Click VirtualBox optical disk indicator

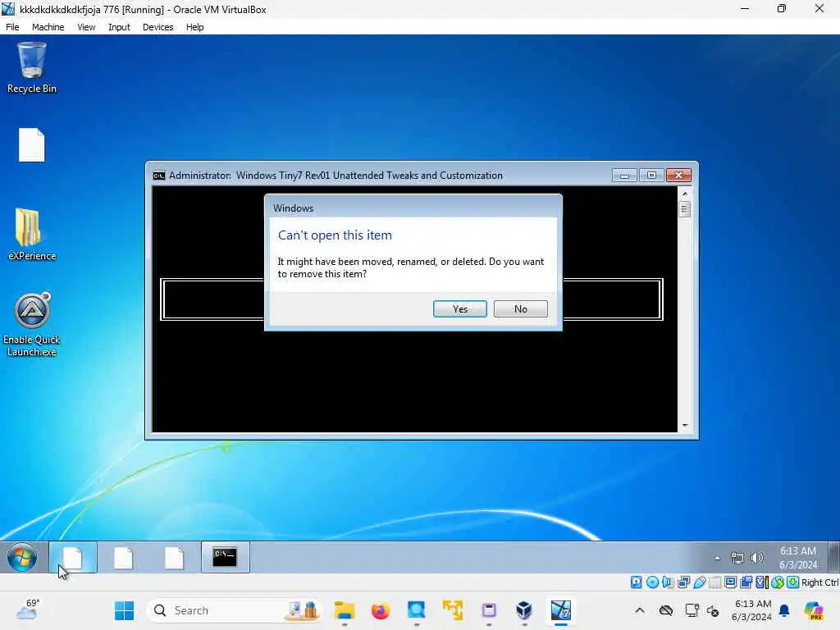click(652, 582)
